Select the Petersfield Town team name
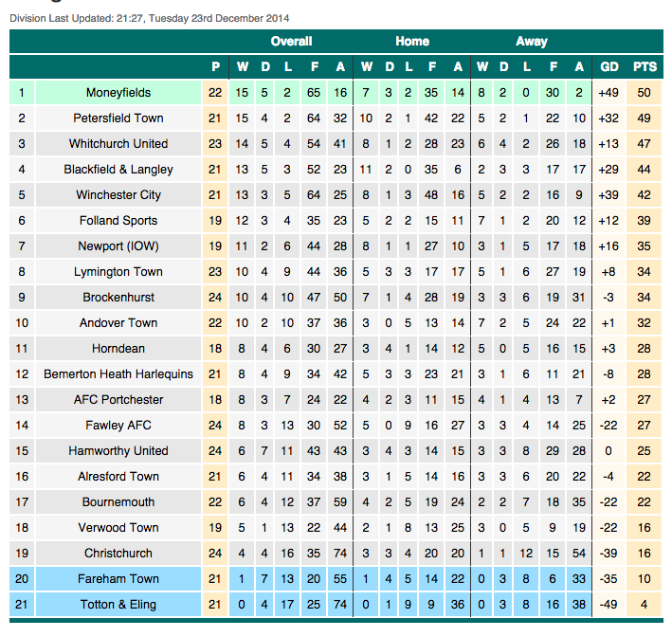The image size is (672, 637). point(118,118)
